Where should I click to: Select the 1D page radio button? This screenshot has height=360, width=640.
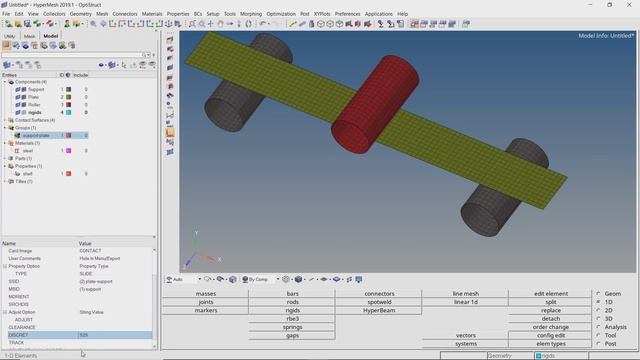click(598, 302)
